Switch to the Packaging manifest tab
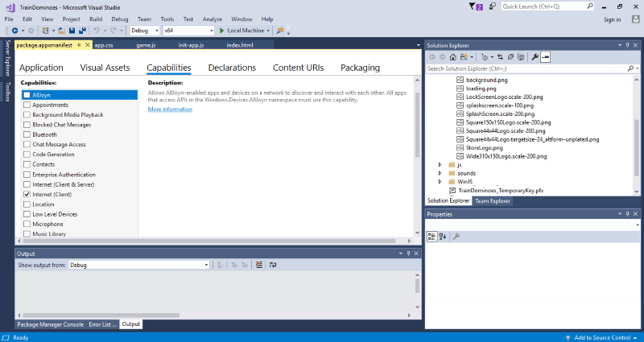The height and width of the screenshot is (342, 644). click(x=360, y=68)
